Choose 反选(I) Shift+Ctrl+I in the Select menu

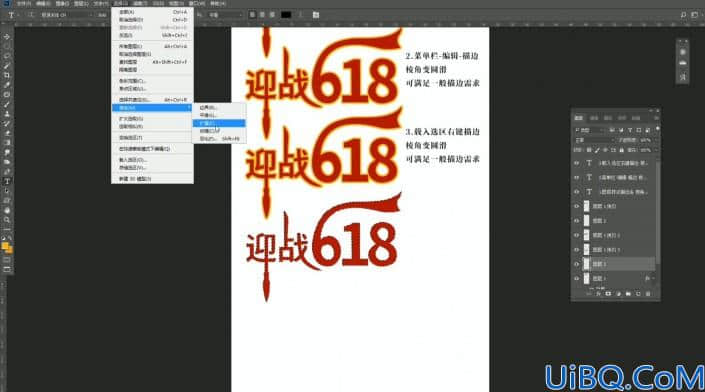pos(152,35)
